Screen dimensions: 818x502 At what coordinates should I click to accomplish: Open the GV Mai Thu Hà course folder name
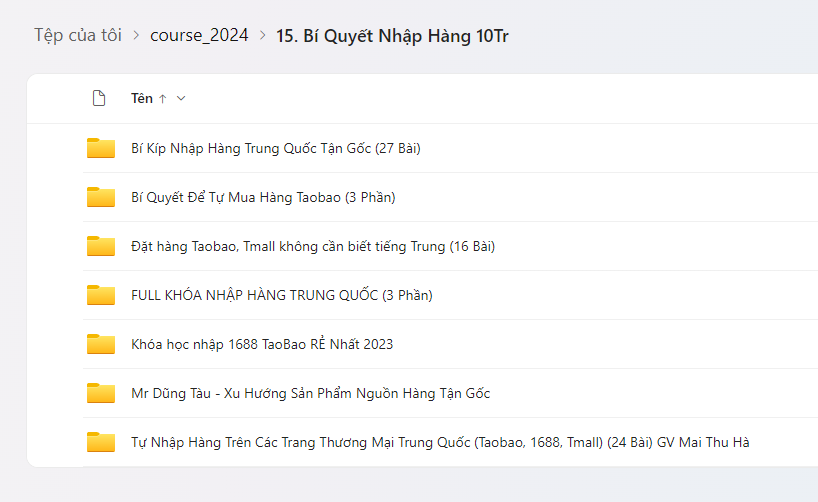click(440, 442)
